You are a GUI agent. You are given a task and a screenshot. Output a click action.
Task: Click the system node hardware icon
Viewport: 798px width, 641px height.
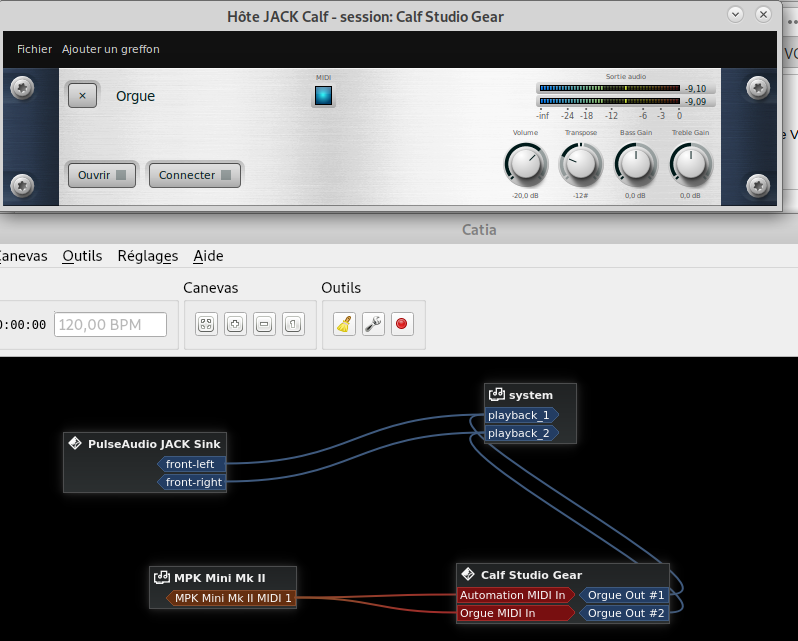pyautogui.click(x=497, y=395)
